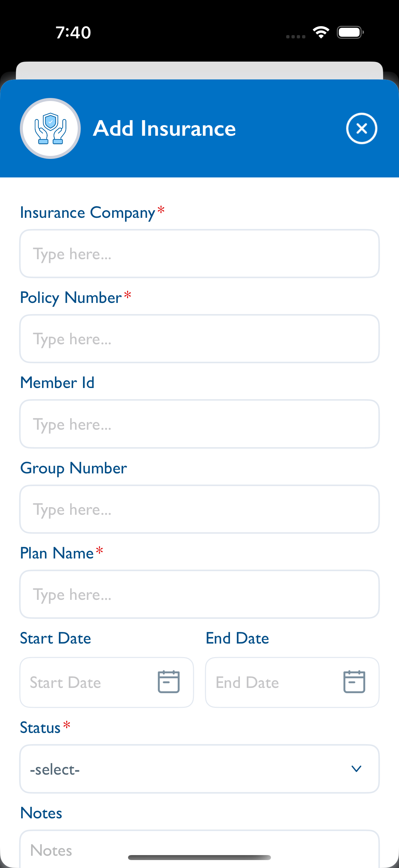
Task: Expand the Status dropdown chevron
Action: coord(356,769)
